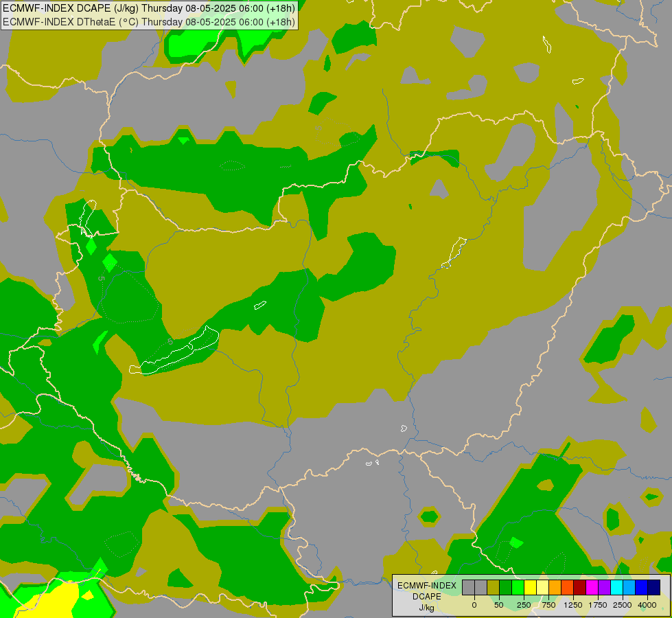
Task: Click the legend label 2500
Action: pyautogui.click(x=623, y=605)
